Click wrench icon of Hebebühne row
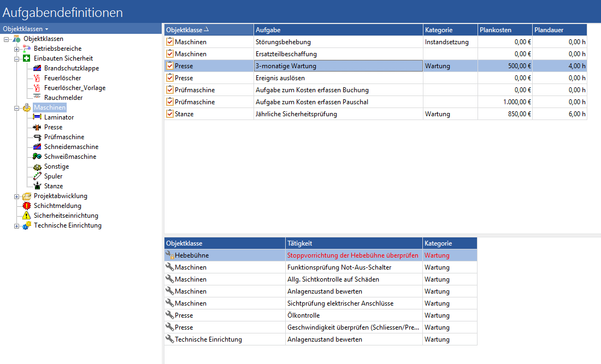 point(170,255)
